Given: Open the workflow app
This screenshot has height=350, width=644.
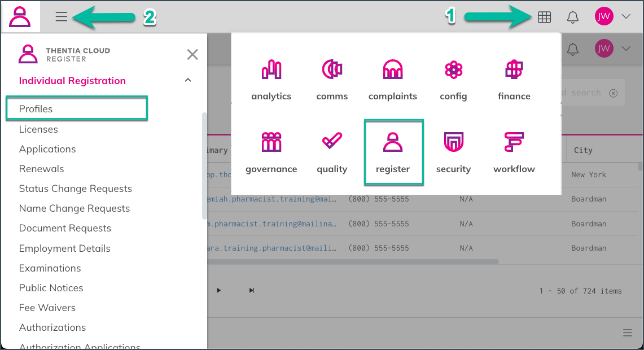Looking at the screenshot, I should [514, 153].
